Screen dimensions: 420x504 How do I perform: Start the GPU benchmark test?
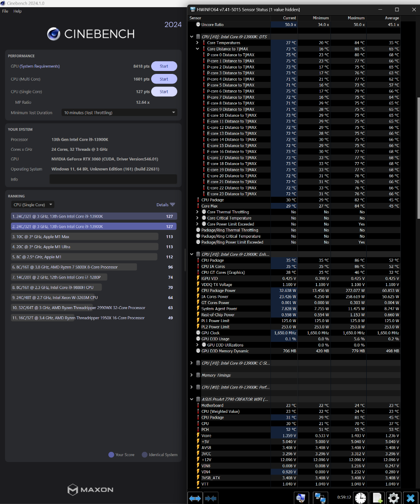(x=164, y=66)
